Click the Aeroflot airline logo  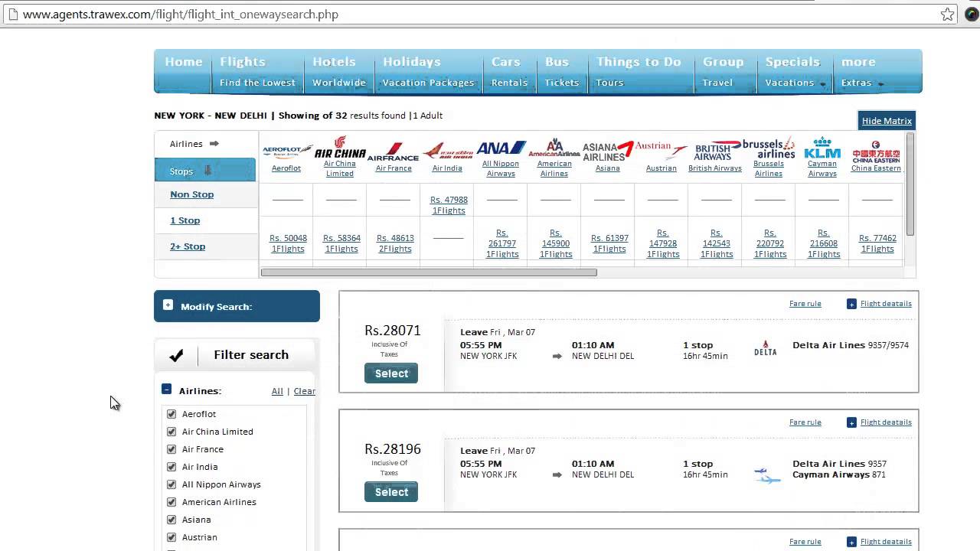(286, 151)
